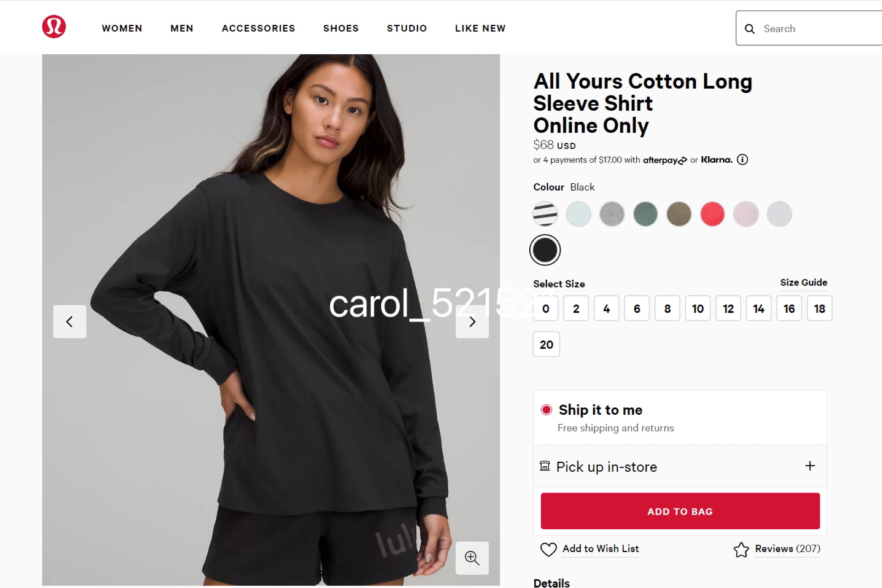Zoom into the product photo

pyautogui.click(x=472, y=558)
